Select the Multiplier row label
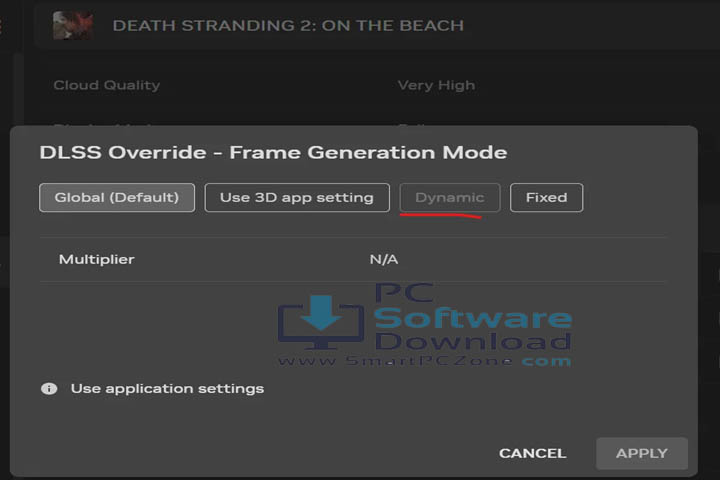Viewport: 720px width, 480px height. [97, 260]
